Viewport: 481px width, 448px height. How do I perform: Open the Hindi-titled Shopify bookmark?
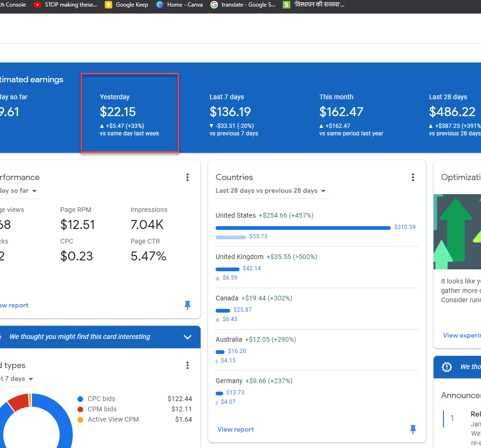point(313,5)
